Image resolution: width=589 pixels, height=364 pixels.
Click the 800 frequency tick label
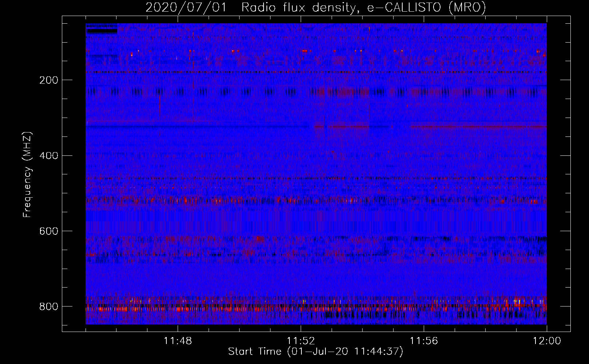(x=49, y=307)
